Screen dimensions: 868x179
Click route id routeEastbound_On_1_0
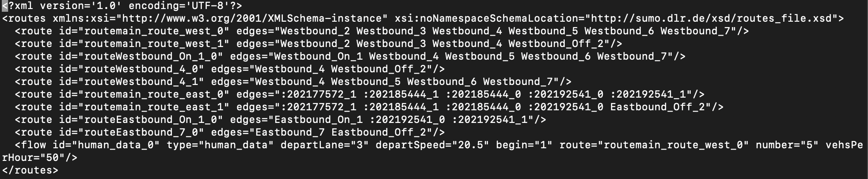151,120
